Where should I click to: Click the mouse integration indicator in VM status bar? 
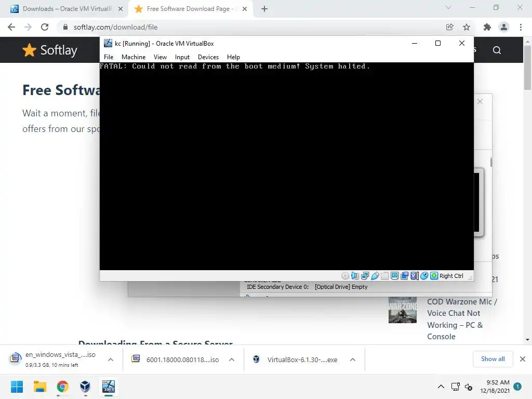(424, 276)
